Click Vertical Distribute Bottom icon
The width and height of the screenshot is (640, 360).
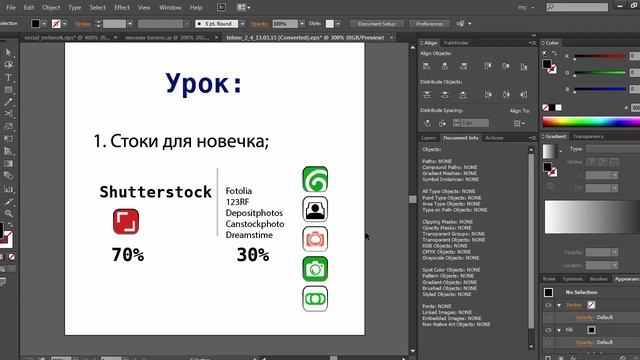[x=463, y=95]
